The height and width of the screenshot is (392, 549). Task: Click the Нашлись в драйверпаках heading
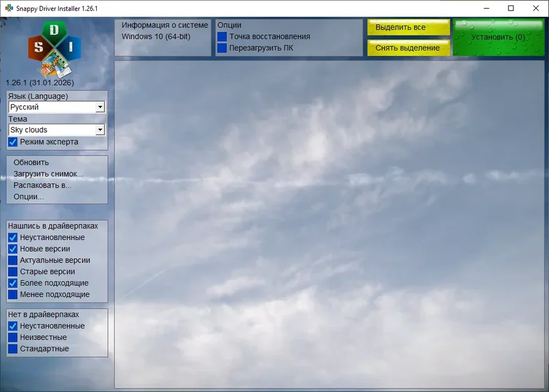53,226
